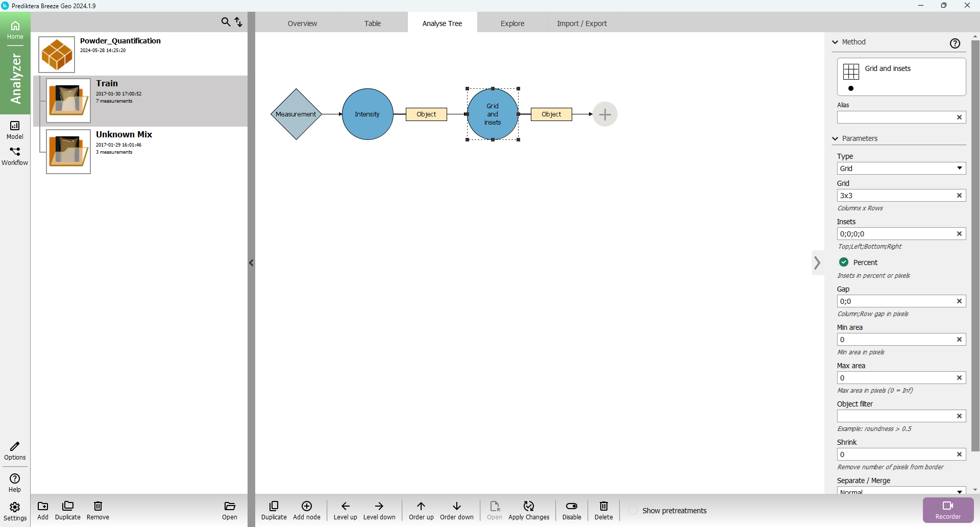
Task: Click the search magnifier icon
Action: [226, 22]
